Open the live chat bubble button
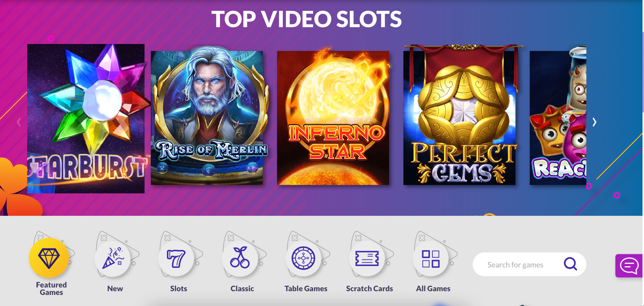 pos(629,265)
